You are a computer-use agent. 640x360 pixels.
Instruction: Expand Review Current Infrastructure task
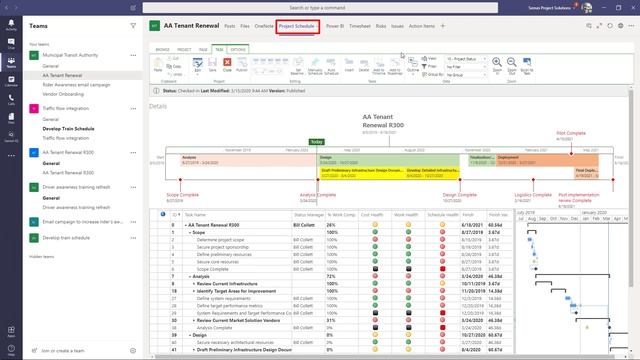pyautogui.click(x=194, y=284)
